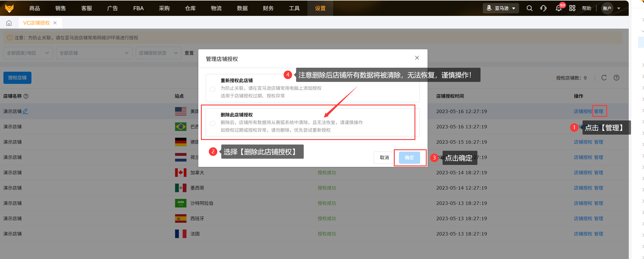Click the 沙特阿拉伯 site name

coord(202,203)
